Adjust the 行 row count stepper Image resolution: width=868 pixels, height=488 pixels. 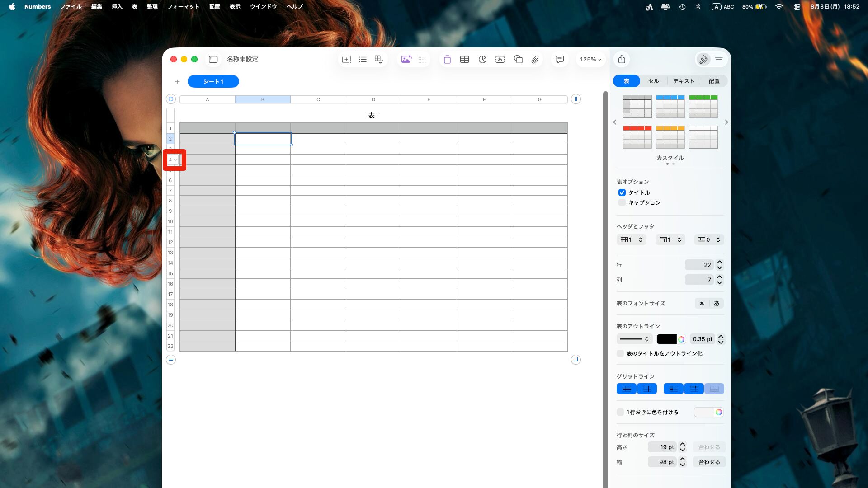[720, 265]
